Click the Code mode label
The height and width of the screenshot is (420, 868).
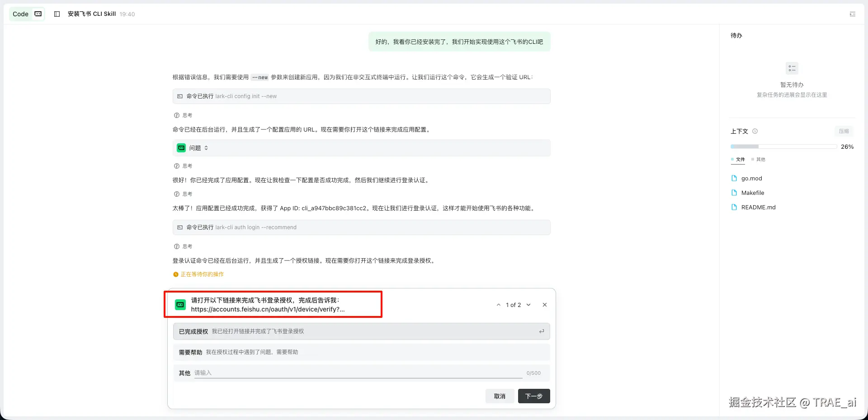[20, 14]
